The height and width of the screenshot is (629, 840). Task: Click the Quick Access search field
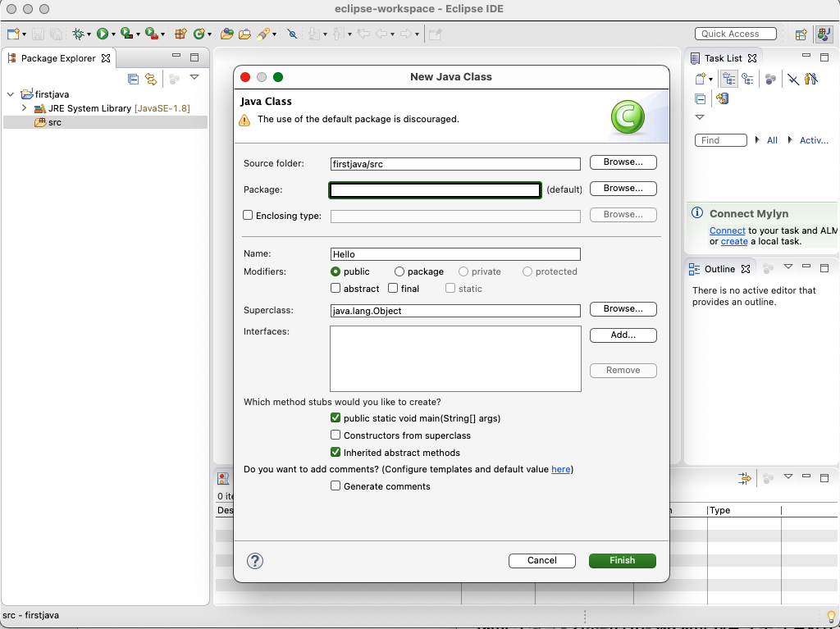pyautogui.click(x=736, y=34)
